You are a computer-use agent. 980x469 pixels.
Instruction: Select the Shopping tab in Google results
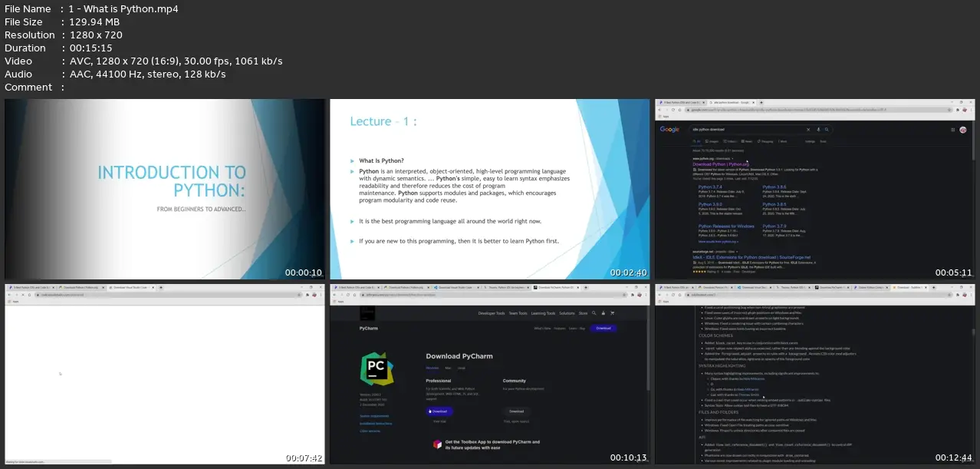766,141
